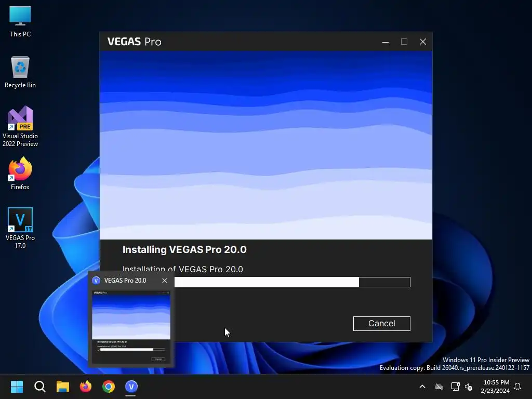Viewport: 532px width, 399px height.
Task: Open the network status tray icon
Action: [455, 387]
